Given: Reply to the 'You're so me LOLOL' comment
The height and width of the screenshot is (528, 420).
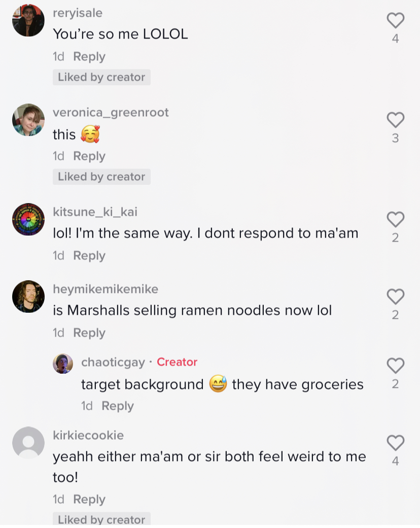Looking at the screenshot, I should (89, 56).
